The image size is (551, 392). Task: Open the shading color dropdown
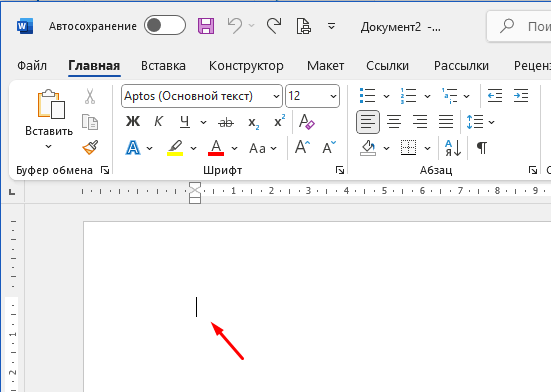pyautogui.click(x=386, y=149)
